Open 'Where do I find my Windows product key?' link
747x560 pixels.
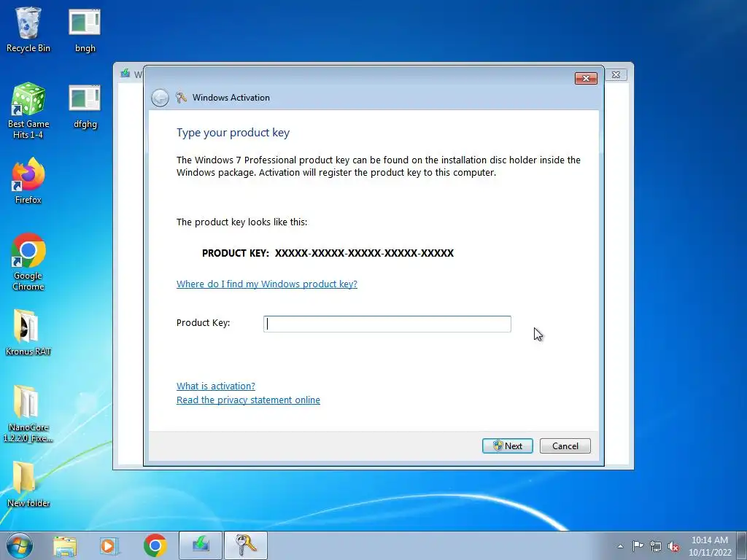267,284
